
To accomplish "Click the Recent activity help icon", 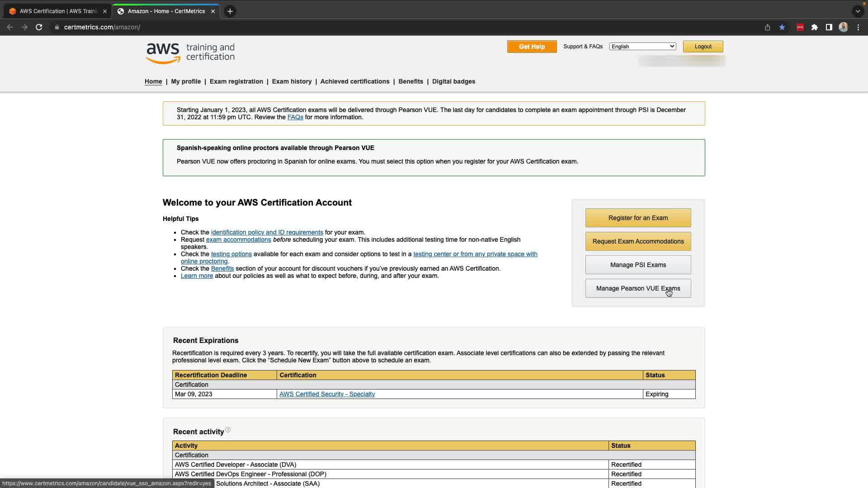I will 228,430.
